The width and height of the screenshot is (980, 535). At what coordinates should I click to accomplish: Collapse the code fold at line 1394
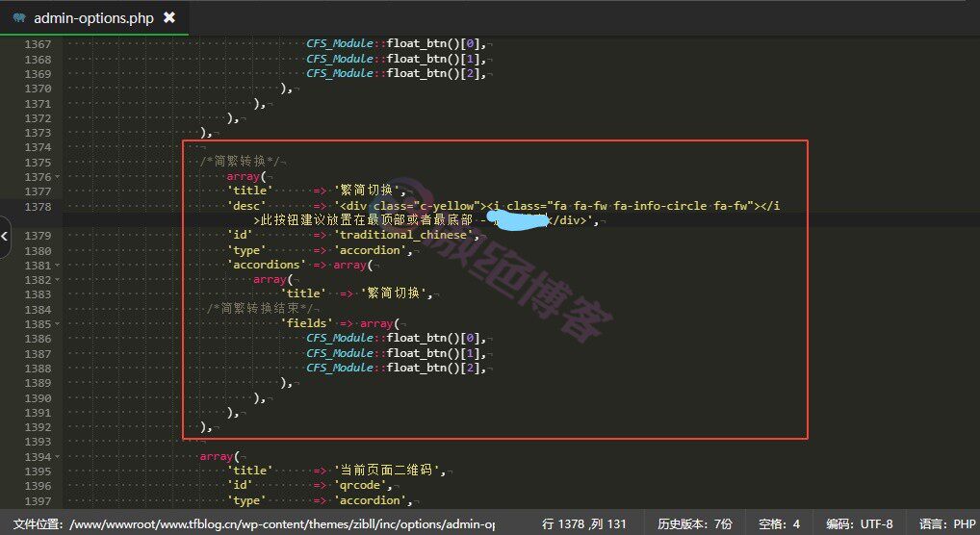tap(58, 457)
